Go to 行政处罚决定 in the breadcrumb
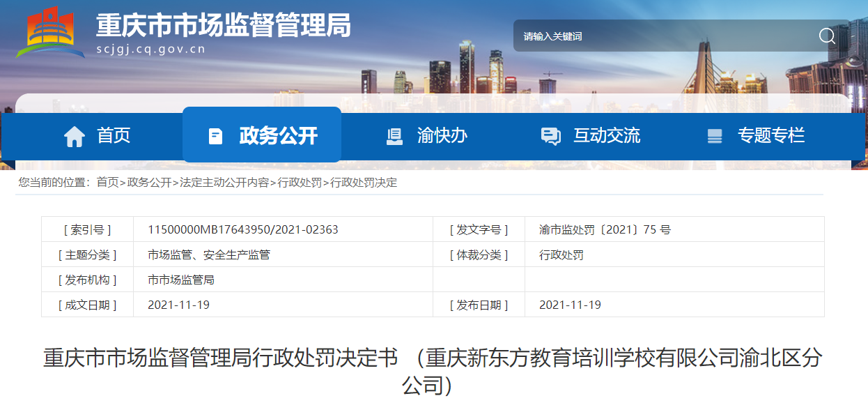This screenshot has width=868, height=403. tap(364, 183)
